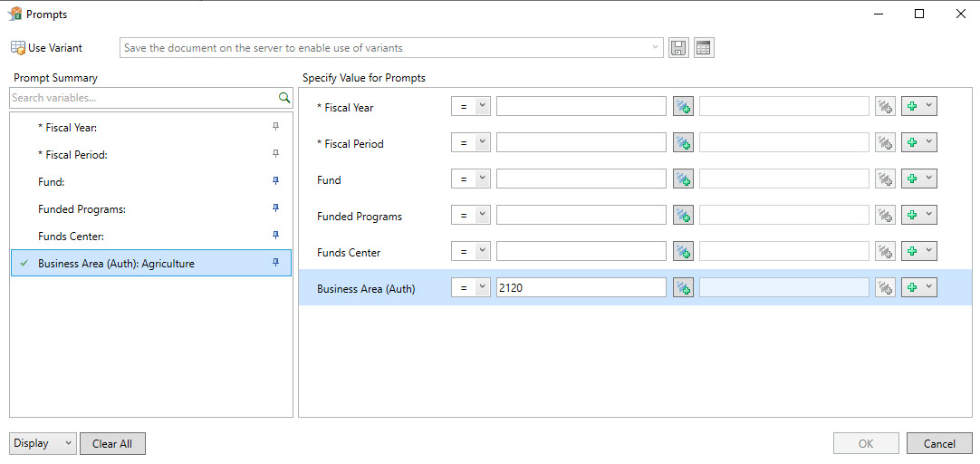Click the disabled upper value help in the Fund row

click(885, 179)
